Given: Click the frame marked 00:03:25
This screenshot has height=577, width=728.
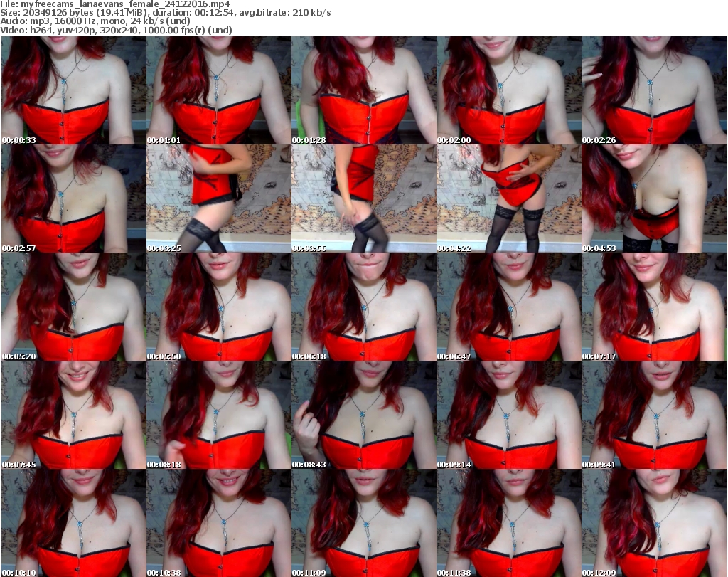Looking at the screenshot, I should pyautogui.click(x=219, y=198).
